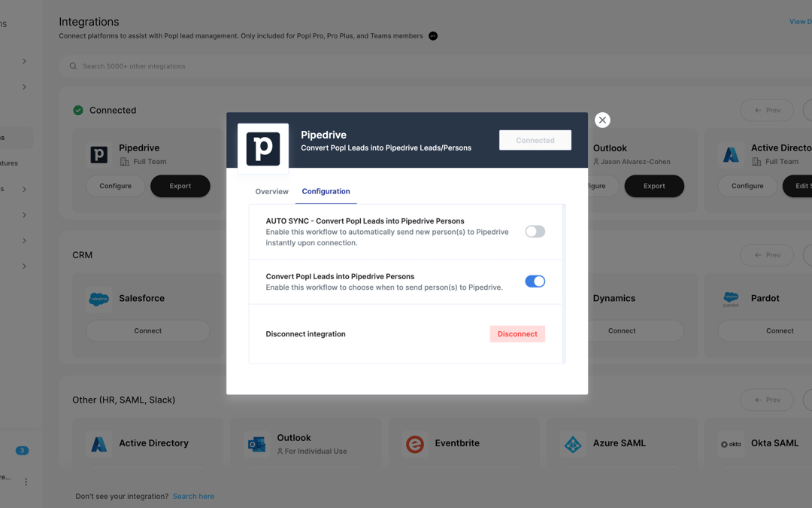Open the three-dot overflow menu in the sidebar
Image resolution: width=812 pixels, height=508 pixels.
(26, 480)
